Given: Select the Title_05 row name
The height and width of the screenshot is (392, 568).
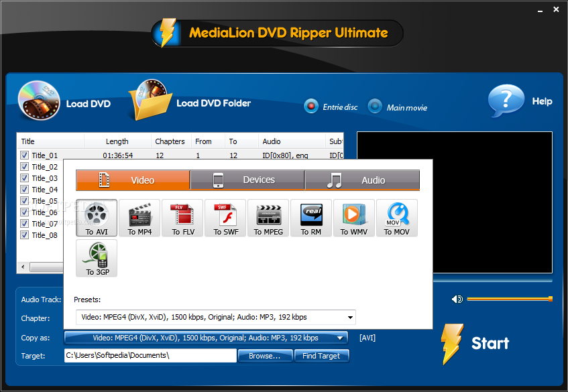Looking at the screenshot, I should (44, 201).
